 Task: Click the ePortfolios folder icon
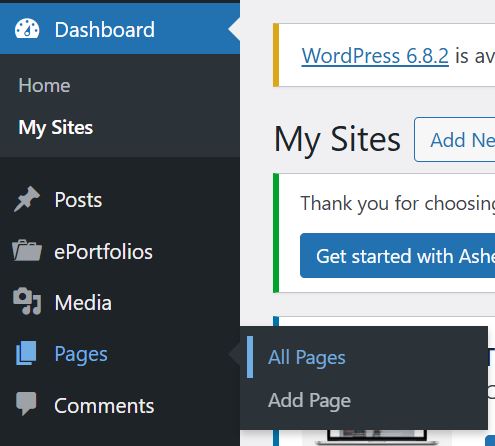tap(27, 250)
